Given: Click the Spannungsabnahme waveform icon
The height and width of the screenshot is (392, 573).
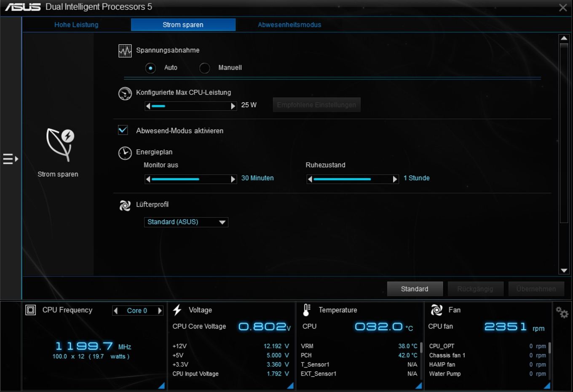Looking at the screenshot, I should (x=125, y=51).
